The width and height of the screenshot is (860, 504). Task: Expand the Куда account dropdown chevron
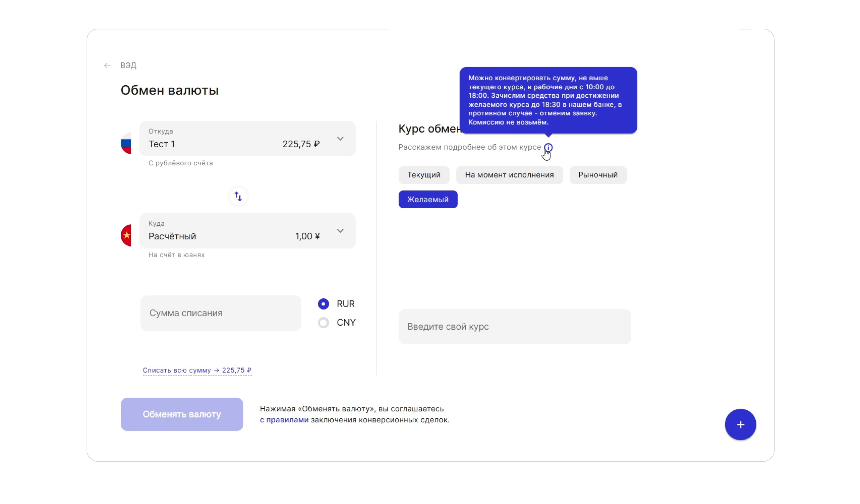(x=340, y=231)
